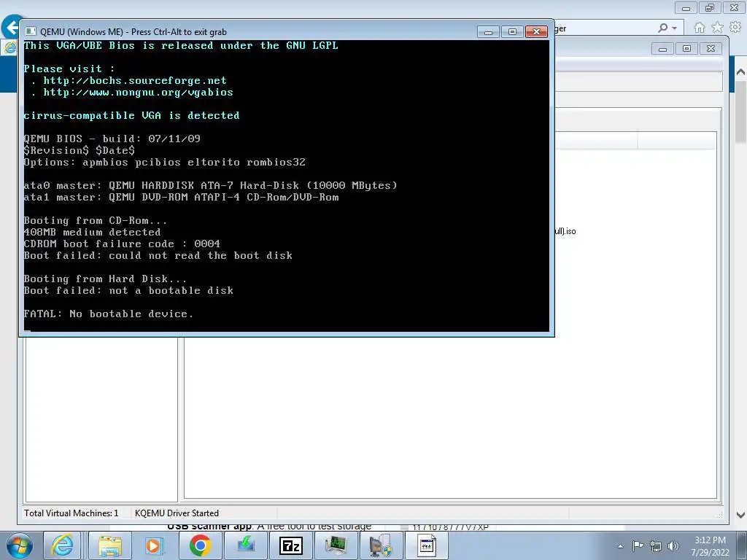The height and width of the screenshot is (560, 747).
Task: Click the QEMU Manager left VM list panel
Action: [x=101, y=419]
